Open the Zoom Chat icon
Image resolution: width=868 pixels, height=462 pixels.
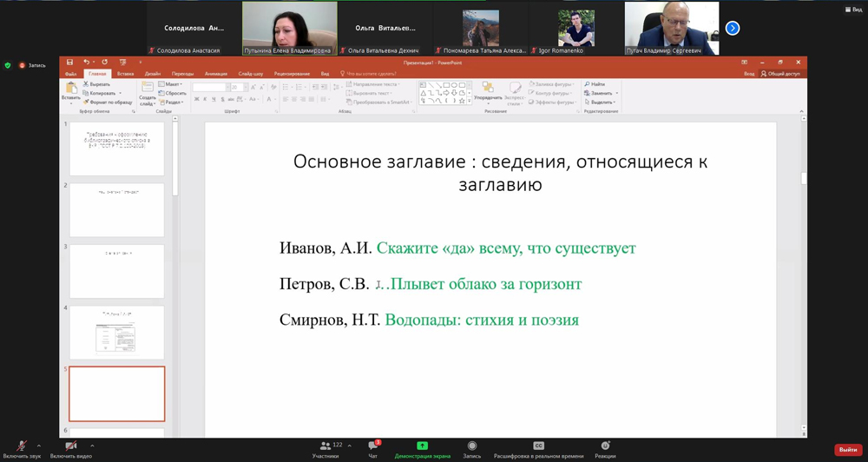(372, 446)
